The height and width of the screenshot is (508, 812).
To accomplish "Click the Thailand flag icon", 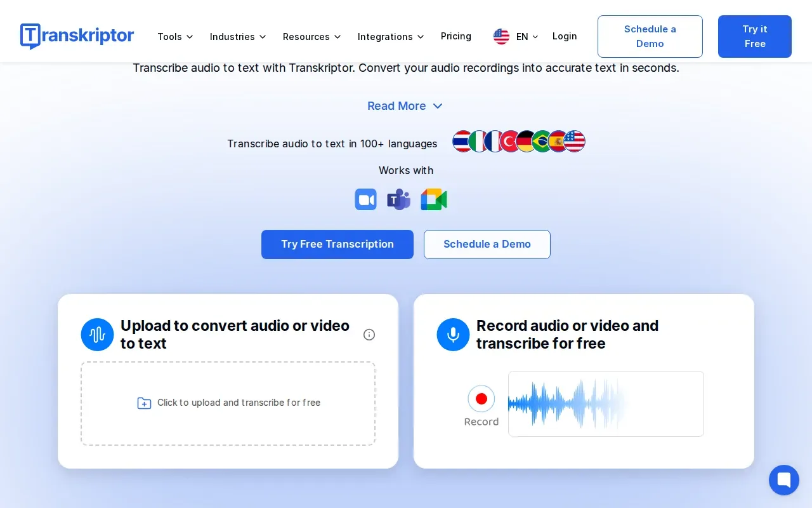I will pos(463,141).
